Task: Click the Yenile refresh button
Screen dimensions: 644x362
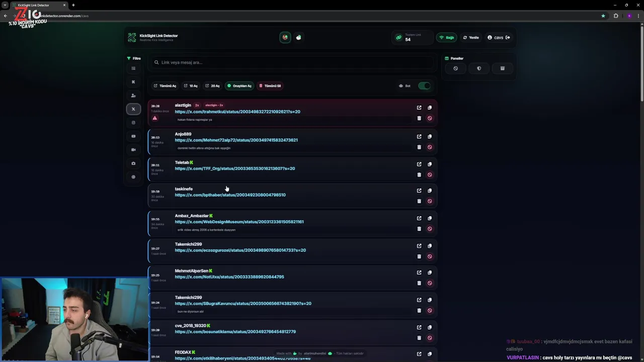Action: point(471,37)
